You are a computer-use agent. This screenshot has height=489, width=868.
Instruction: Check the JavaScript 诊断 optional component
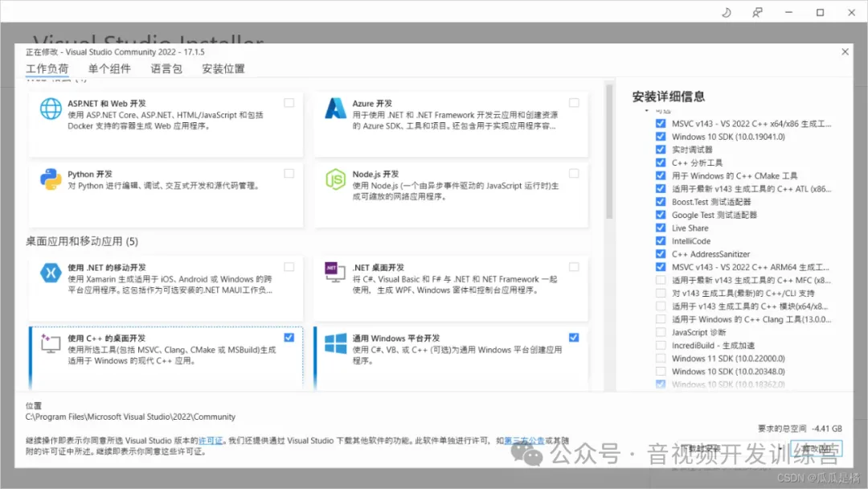click(661, 332)
